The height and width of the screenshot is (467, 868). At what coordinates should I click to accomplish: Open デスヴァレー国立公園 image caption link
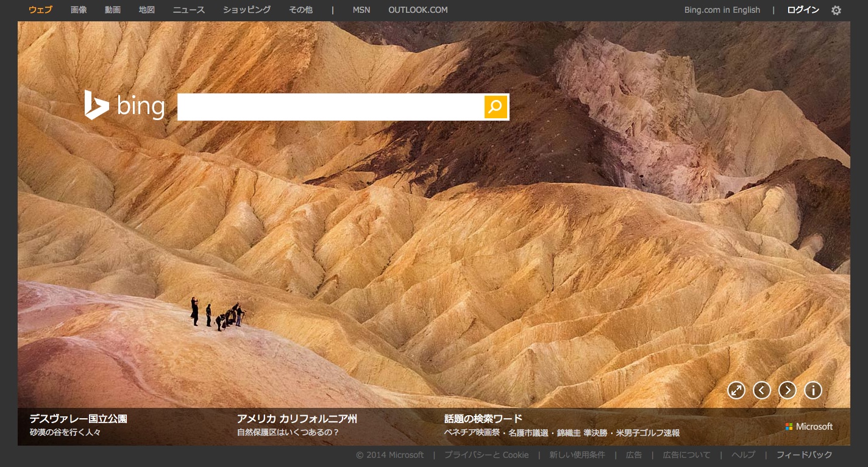point(78,419)
